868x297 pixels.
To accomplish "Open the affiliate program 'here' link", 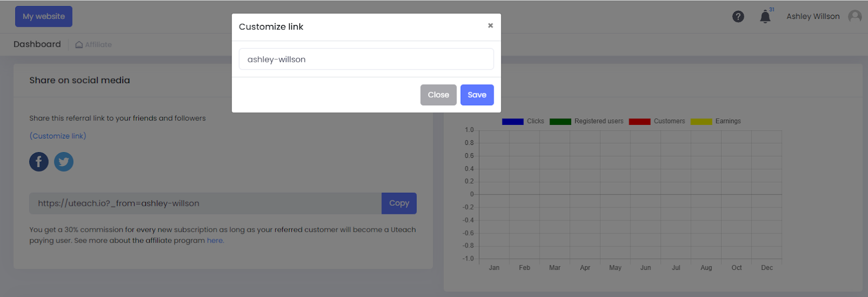I will (x=215, y=241).
